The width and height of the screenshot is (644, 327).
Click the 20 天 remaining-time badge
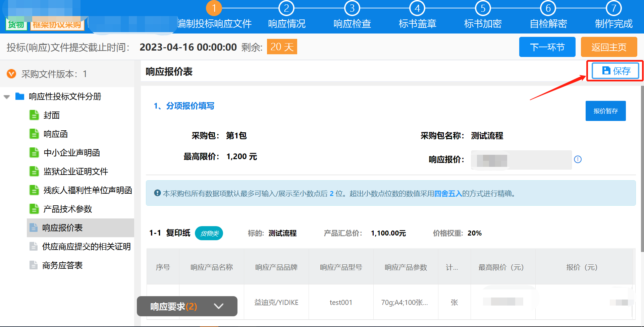[282, 47]
